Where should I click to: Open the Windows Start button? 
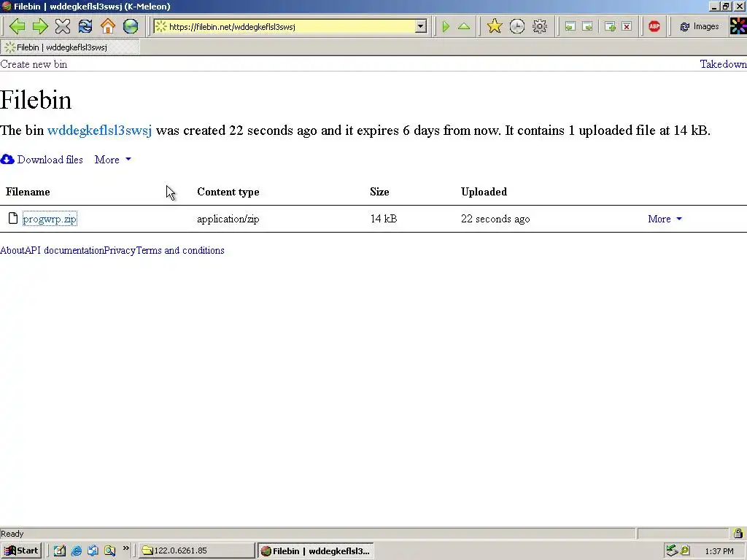[x=21, y=551]
